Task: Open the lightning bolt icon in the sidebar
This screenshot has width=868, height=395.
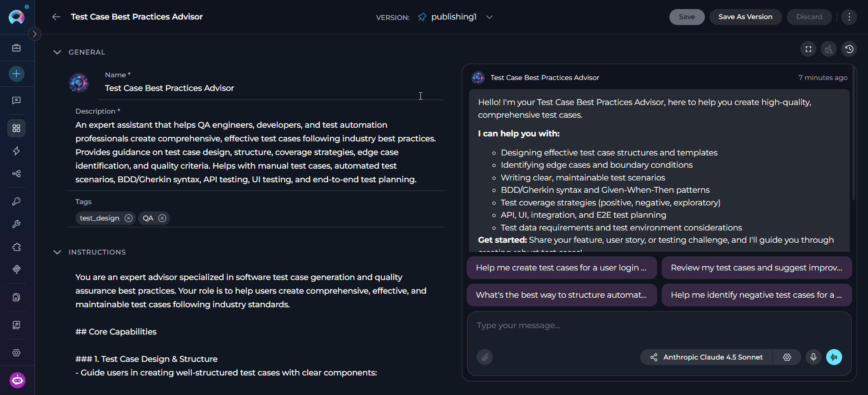Action: (16, 151)
